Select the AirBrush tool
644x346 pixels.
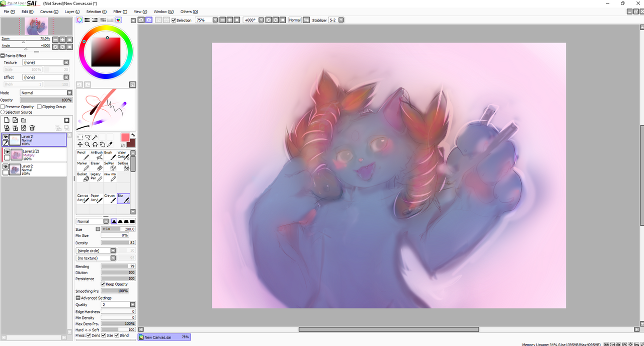pos(97,155)
